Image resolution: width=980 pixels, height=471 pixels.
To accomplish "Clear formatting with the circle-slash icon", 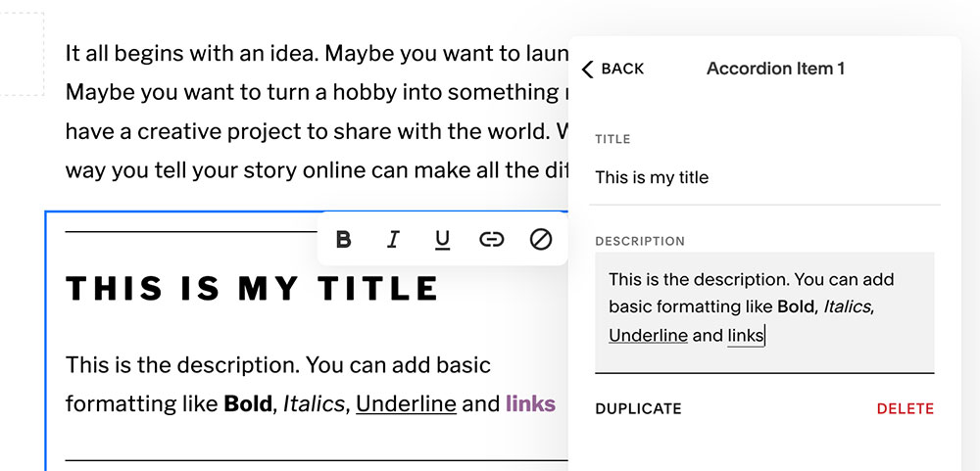I will pos(541,239).
